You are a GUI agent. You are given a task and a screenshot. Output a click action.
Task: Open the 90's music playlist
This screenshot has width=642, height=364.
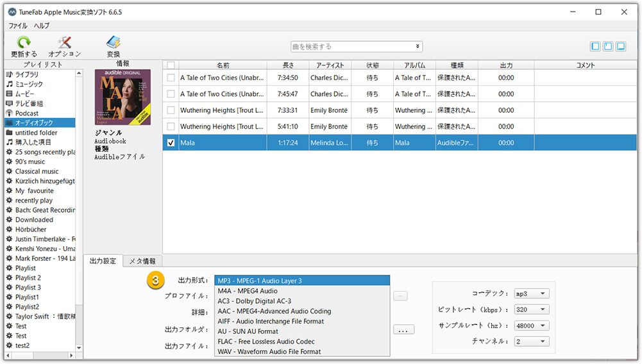coord(30,161)
